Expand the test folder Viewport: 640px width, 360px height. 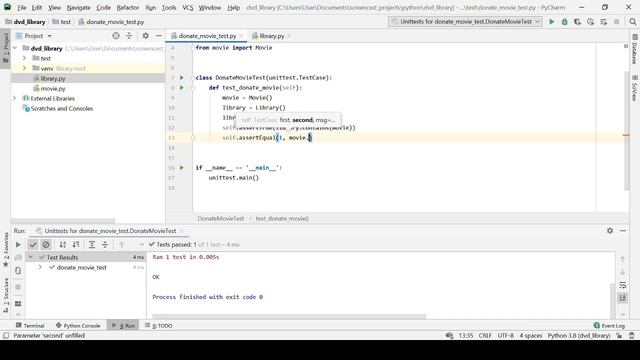pos(24,58)
